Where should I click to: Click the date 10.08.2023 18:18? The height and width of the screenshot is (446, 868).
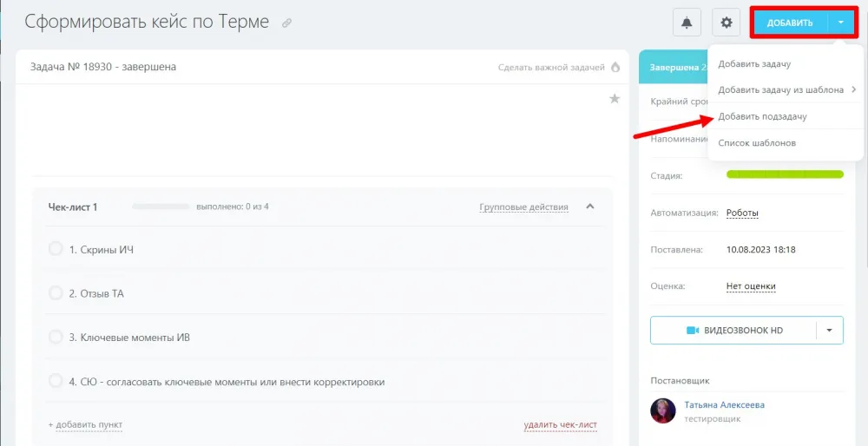pyautogui.click(x=760, y=250)
